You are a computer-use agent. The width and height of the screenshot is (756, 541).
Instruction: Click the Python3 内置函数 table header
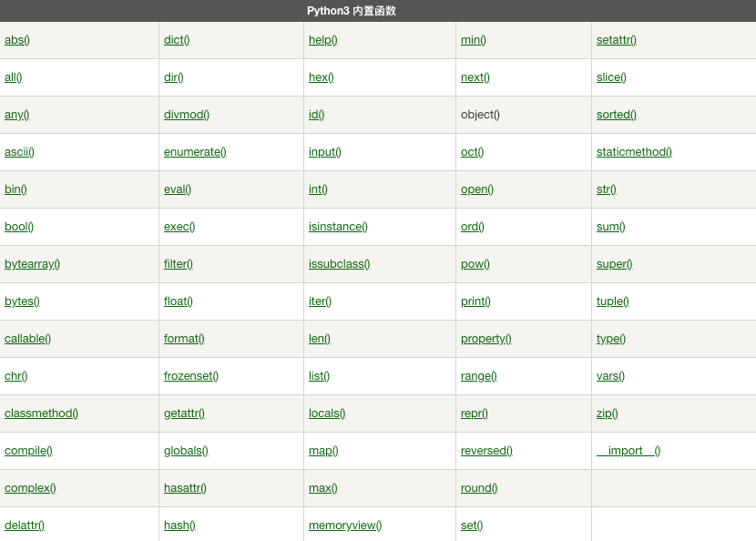click(x=351, y=11)
